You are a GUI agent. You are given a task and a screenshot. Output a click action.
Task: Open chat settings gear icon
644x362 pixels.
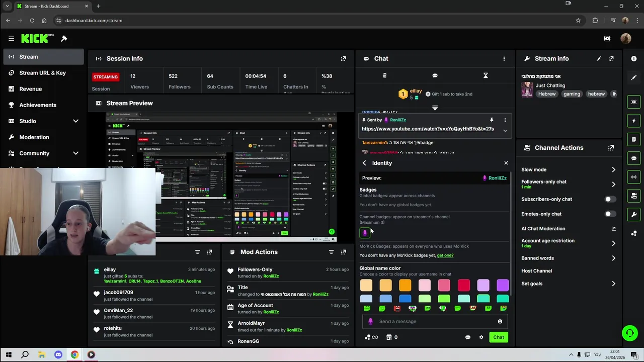(481, 337)
